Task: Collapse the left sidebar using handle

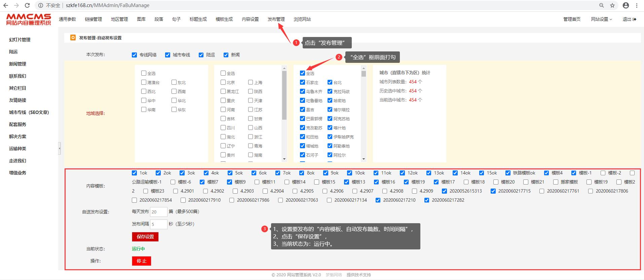Action: click(x=60, y=148)
